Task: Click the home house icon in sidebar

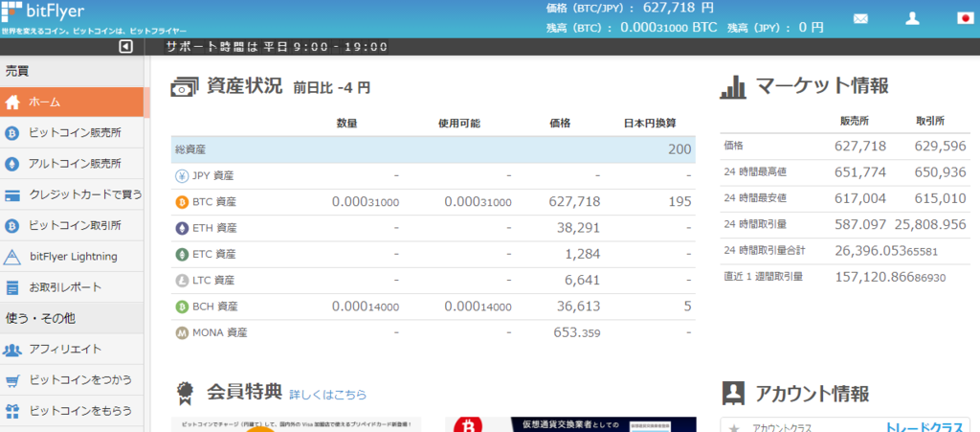Action: [12, 102]
